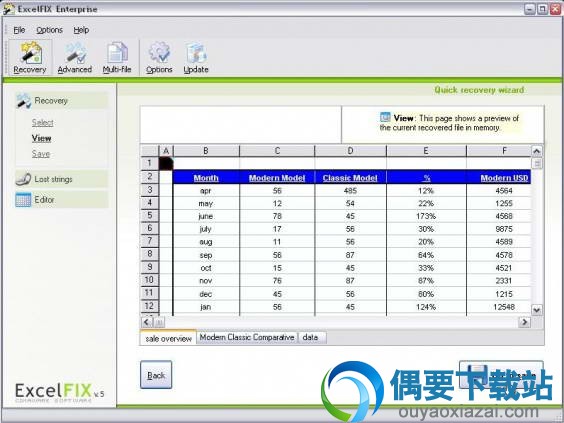Screen dimensions: 564x423
Task: Click the View info icon in description
Action: pyautogui.click(x=385, y=117)
